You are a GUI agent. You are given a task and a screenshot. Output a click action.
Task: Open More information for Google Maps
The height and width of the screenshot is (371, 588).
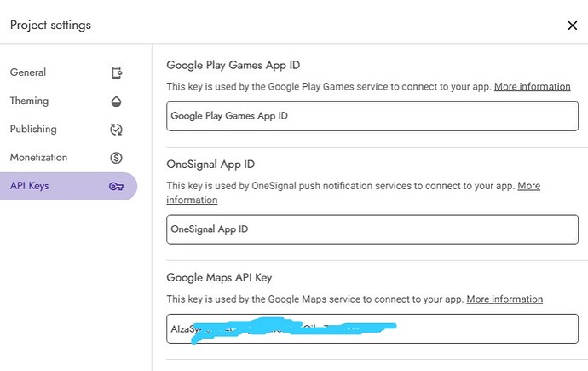pyautogui.click(x=504, y=299)
